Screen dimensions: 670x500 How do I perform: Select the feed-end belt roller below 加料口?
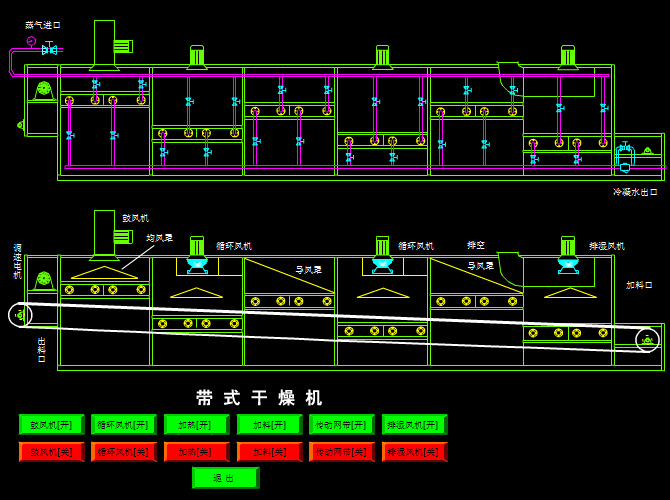pos(648,340)
